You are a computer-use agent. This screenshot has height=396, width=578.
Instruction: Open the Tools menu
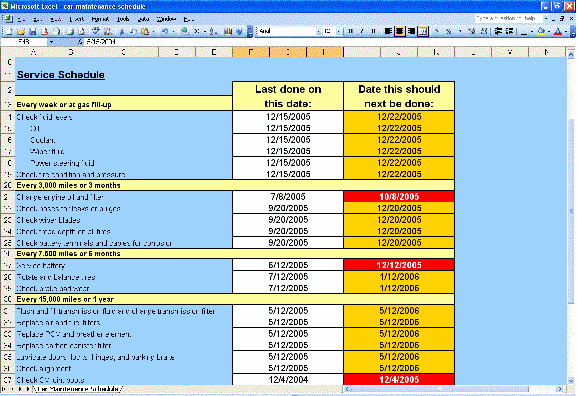click(x=123, y=19)
